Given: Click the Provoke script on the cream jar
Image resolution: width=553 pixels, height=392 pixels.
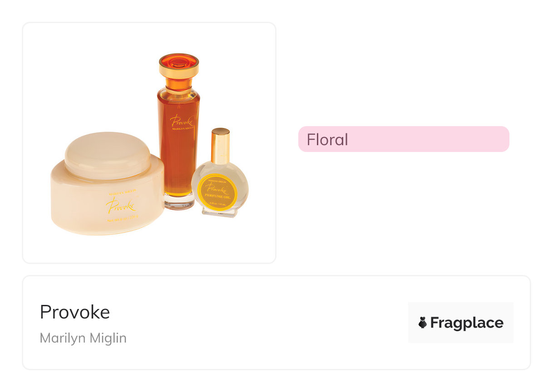Looking at the screenshot, I should (x=121, y=206).
